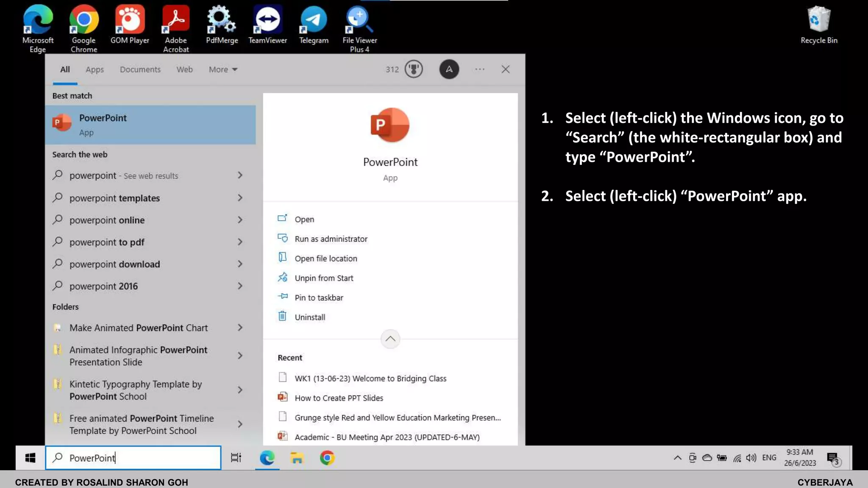
Task: Open the Recycle Bin
Action: [819, 25]
